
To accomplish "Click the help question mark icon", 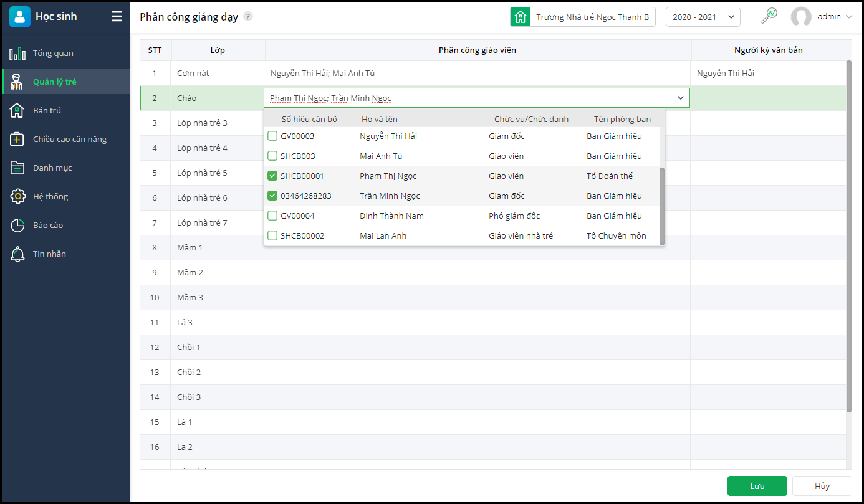I will click(248, 17).
